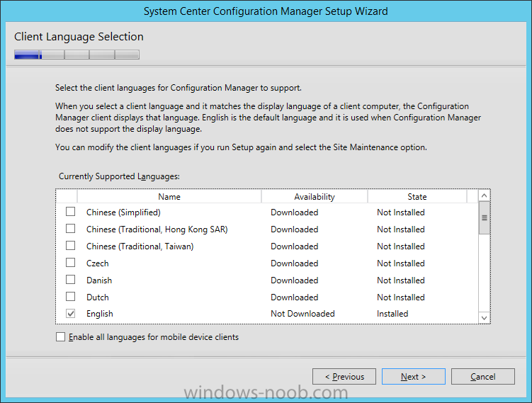This screenshot has height=403, width=532.
Task: Click the language list scrollbar thumb
Action: [484, 217]
